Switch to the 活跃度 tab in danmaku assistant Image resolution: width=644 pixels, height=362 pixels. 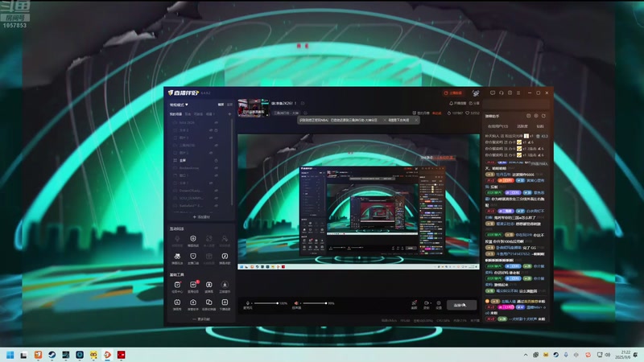pyautogui.click(x=522, y=126)
